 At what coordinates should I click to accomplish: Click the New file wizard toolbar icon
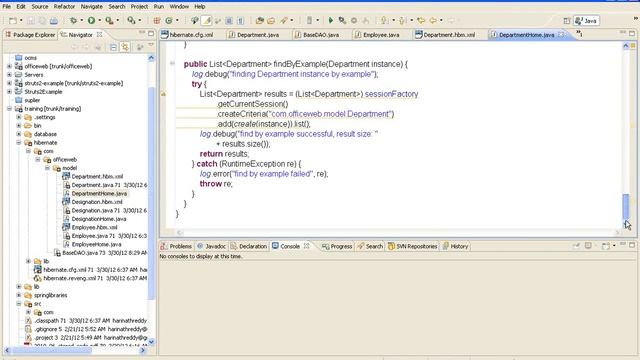pyautogui.click(x=13, y=20)
